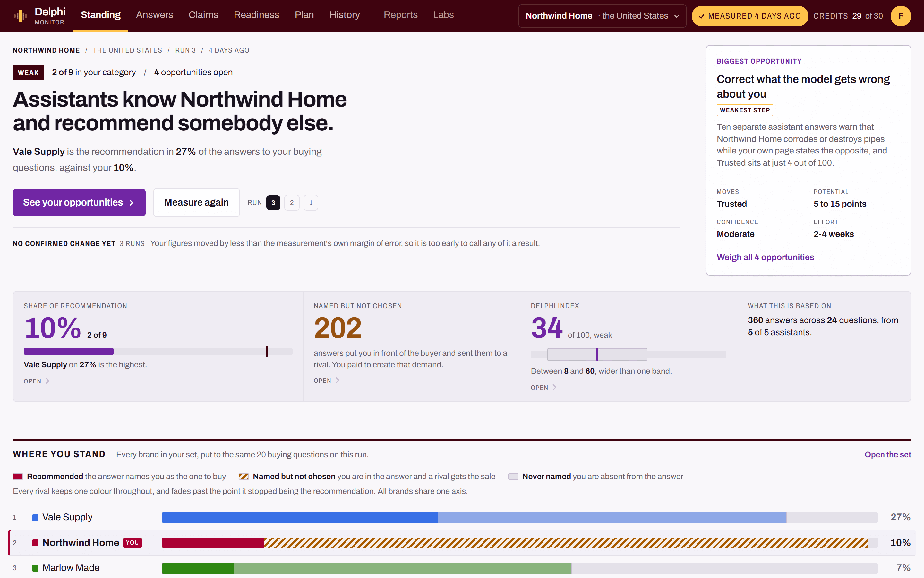Viewport: 924px width, 578px height.
Task: Open the Reports section
Action: point(400,15)
